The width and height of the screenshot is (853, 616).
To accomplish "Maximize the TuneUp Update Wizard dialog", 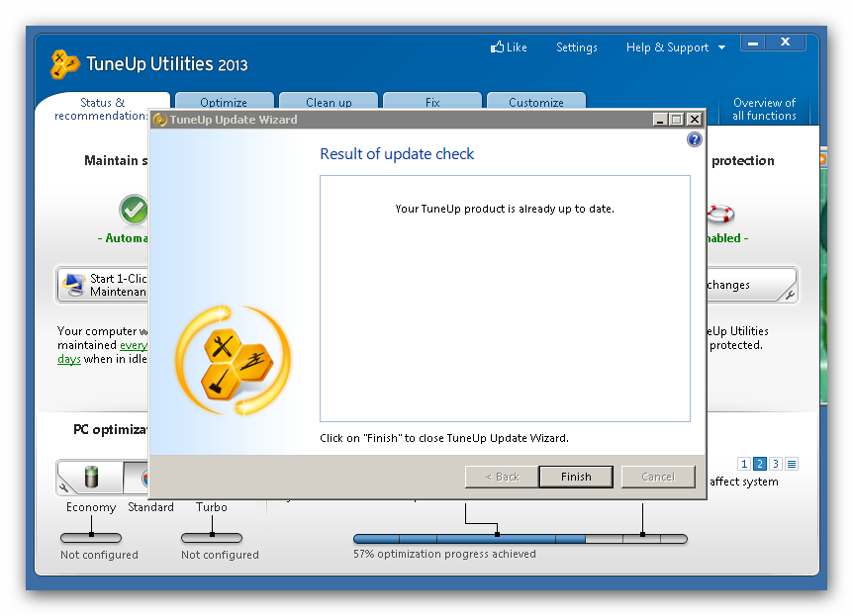I will point(677,120).
